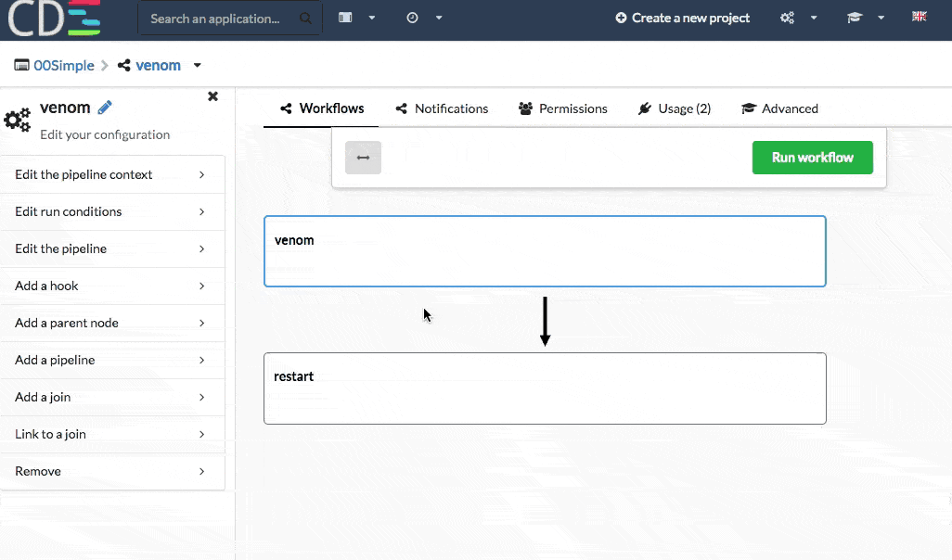Image resolution: width=952 pixels, height=560 pixels.
Task: Choose Add a pipeline
Action: [112, 360]
